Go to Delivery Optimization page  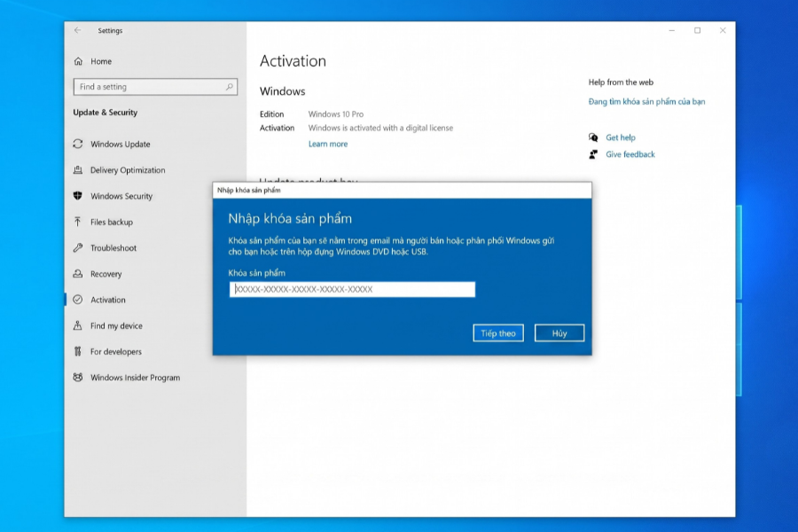(x=128, y=170)
